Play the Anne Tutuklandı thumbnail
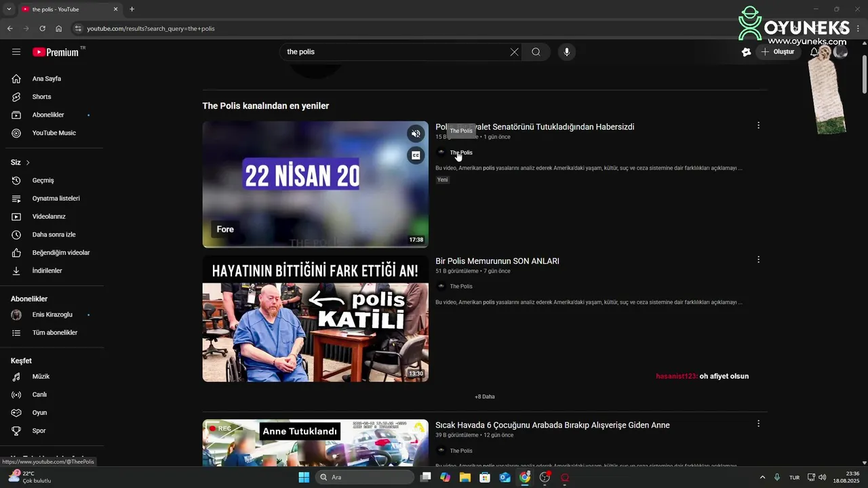Viewport: 868px width, 488px height. [x=315, y=443]
